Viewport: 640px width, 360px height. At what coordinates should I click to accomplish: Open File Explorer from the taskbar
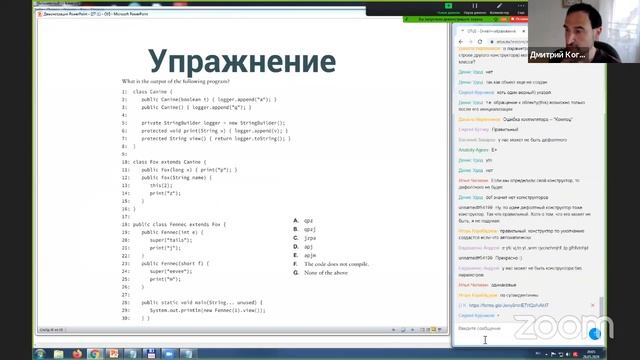(58, 353)
